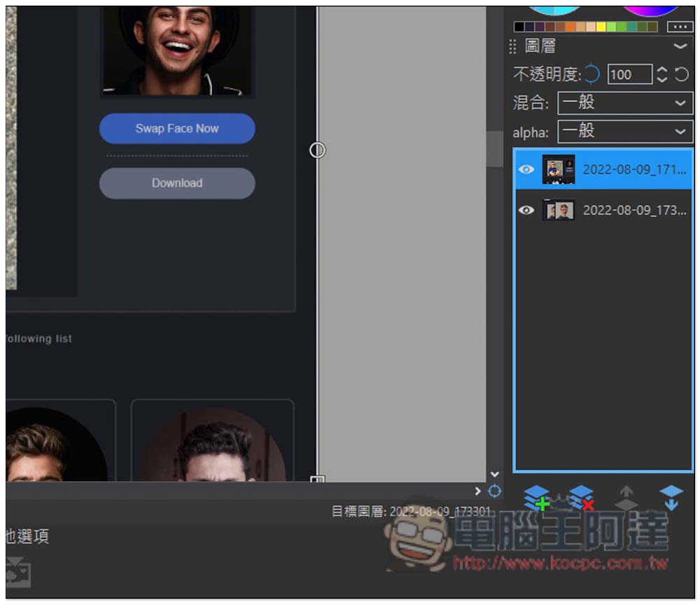Collapse the 圖層 panel with its chevron
The image size is (700, 605).
(680, 47)
